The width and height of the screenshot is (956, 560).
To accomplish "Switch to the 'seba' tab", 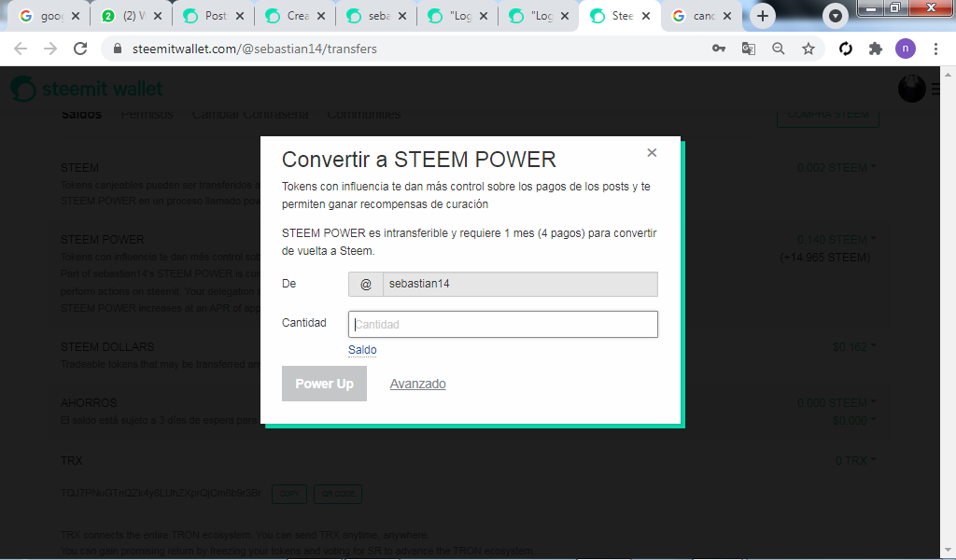I will click(x=370, y=16).
